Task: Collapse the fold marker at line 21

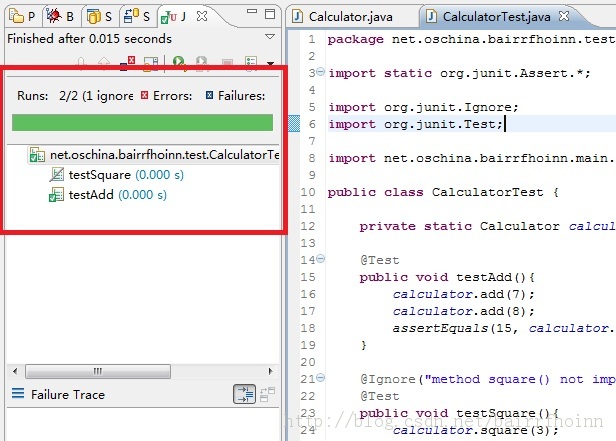Action: (x=321, y=377)
